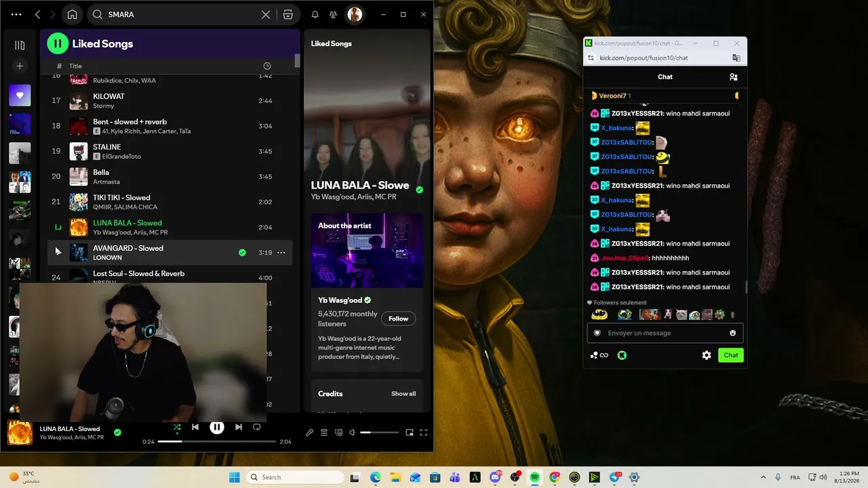This screenshot has width=868, height=488.
Task: Open emoji picker in Kick message box
Action: pyautogui.click(x=732, y=333)
